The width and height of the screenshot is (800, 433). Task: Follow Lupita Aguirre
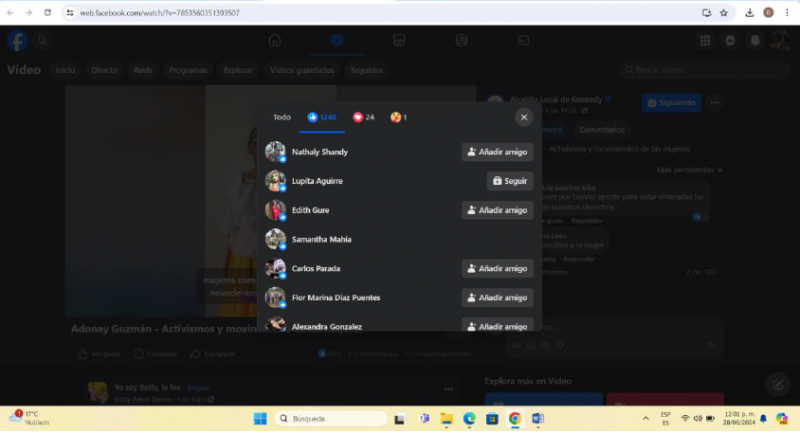pos(510,181)
